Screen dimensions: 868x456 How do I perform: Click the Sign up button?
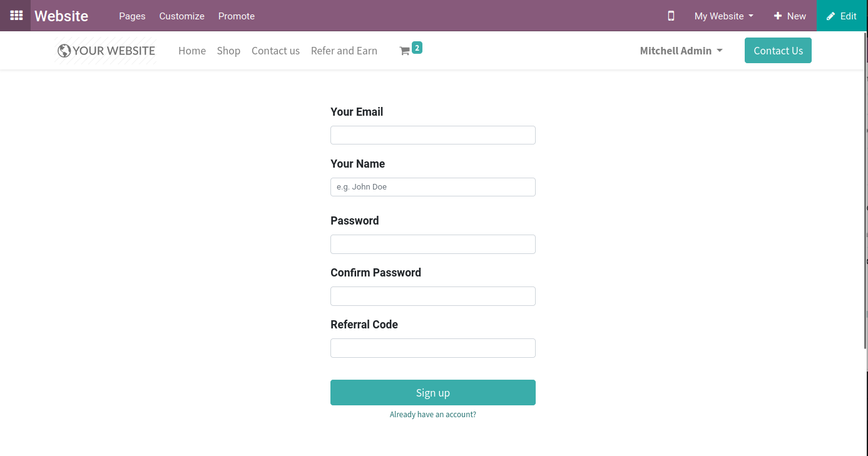point(433,392)
